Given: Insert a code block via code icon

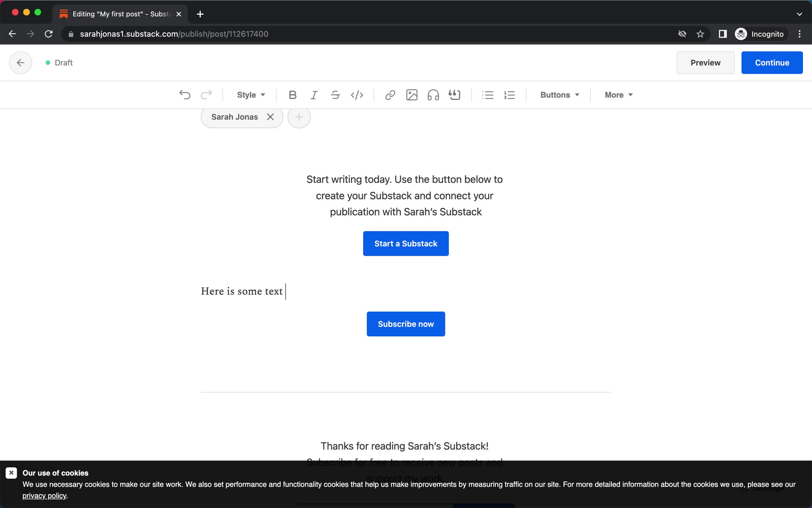Looking at the screenshot, I should point(357,95).
